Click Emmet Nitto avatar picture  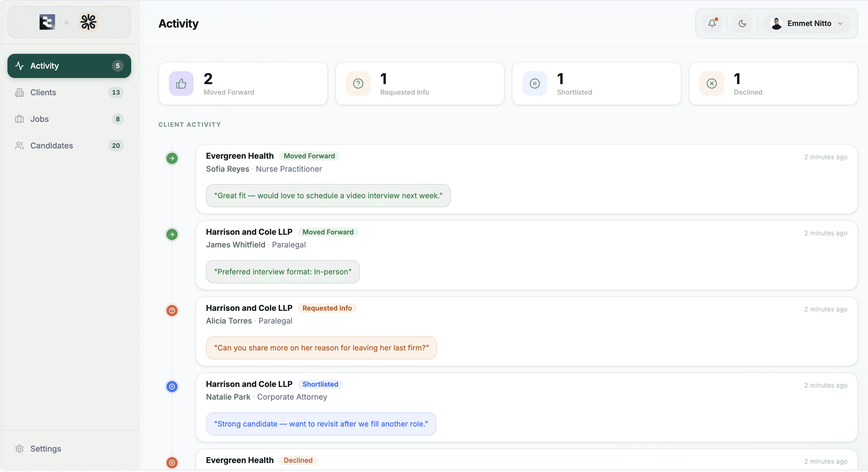click(x=777, y=23)
